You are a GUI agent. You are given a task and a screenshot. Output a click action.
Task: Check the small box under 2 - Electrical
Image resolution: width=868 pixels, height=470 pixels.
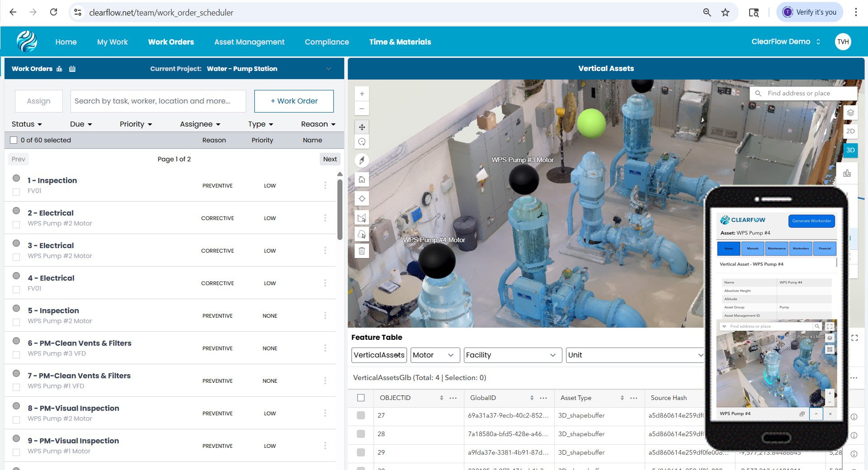pos(16,224)
